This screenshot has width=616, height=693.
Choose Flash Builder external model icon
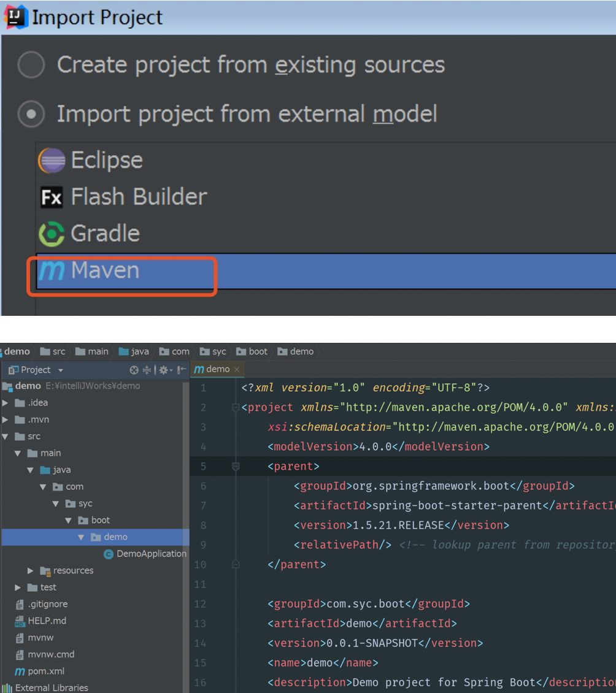click(x=52, y=197)
